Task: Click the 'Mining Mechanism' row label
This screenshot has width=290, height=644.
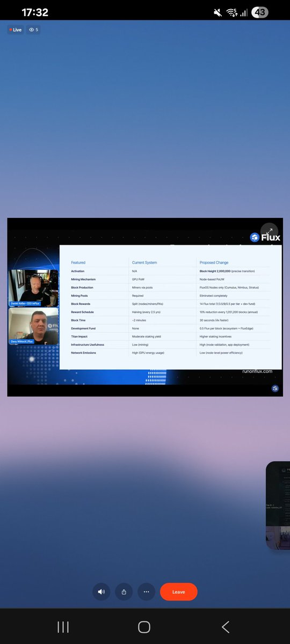Action: tap(84, 279)
